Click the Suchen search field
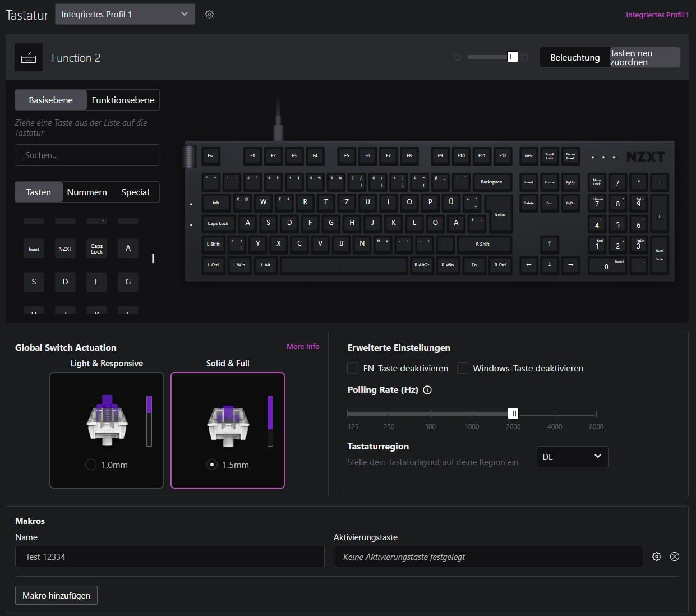This screenshot has height=616, width=696. [87, 155]
